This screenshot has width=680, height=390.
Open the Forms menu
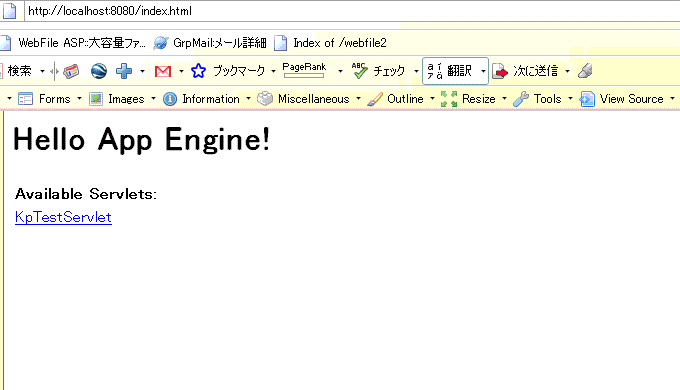[55, 99]
